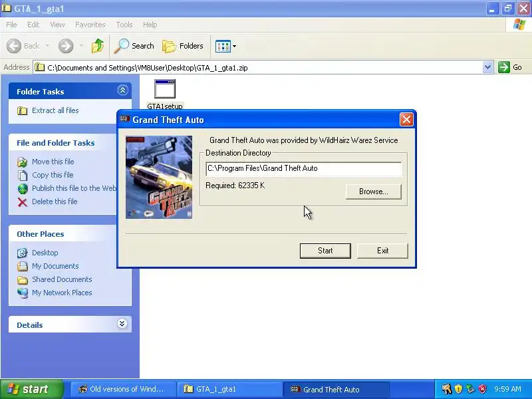Open My Network Places link
532x399 pixels.
point(62,293)
